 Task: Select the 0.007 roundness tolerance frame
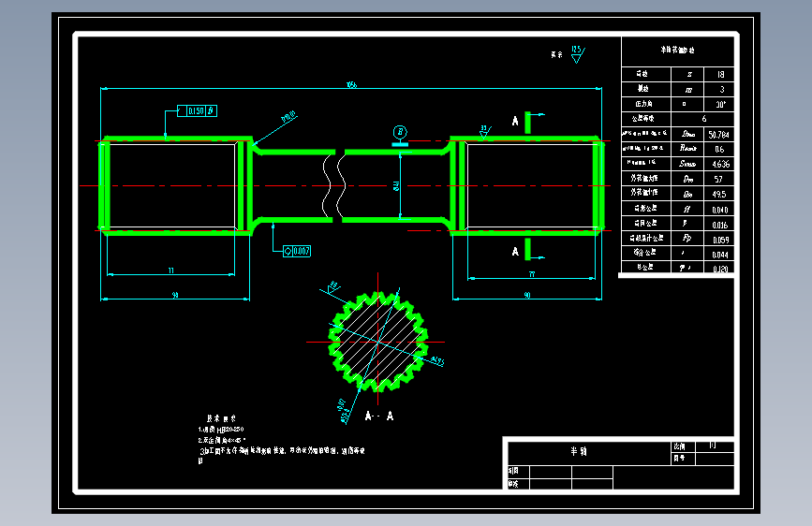297,252
